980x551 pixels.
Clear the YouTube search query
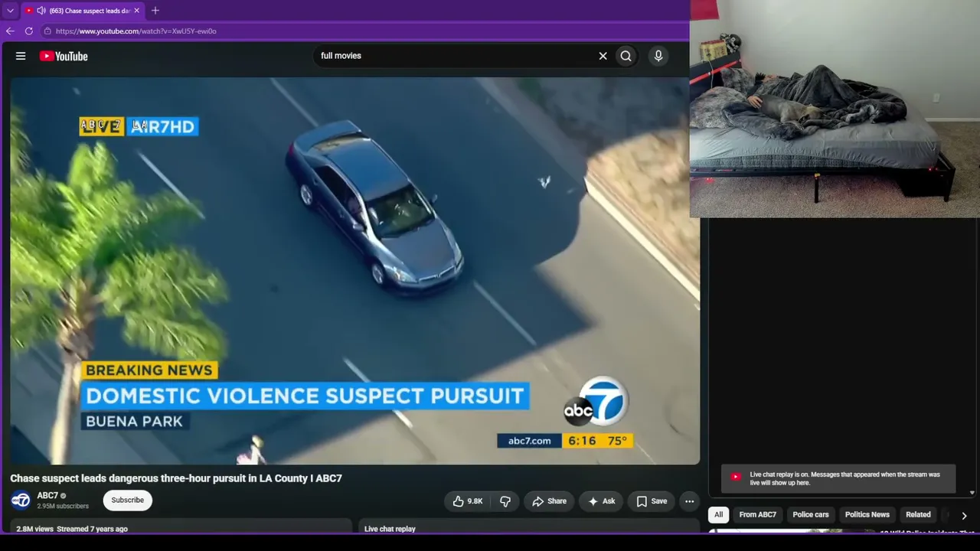pyautogui.click(x=603, y=56)
